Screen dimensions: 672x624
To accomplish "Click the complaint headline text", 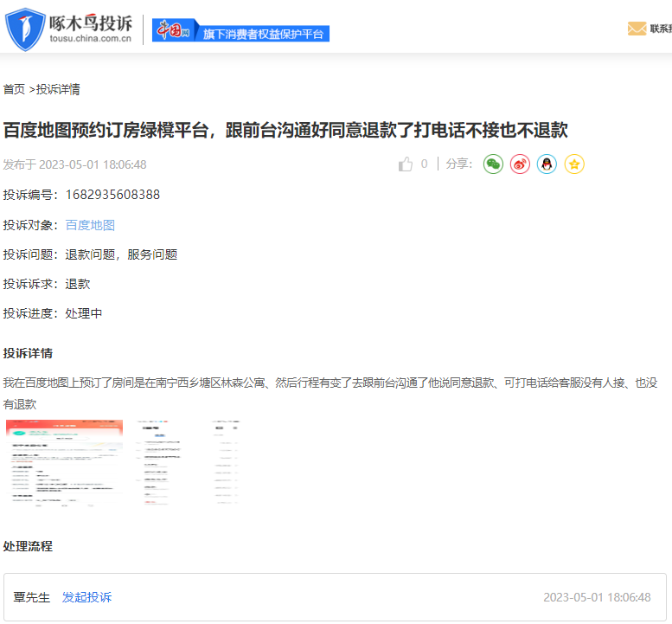I will click(x=285, y=131).
